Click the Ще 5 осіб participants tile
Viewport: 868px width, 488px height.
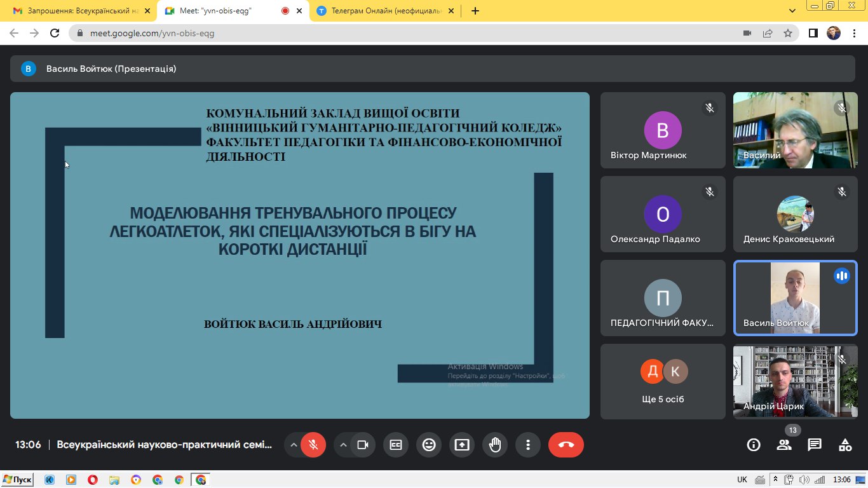pos(663,381)
